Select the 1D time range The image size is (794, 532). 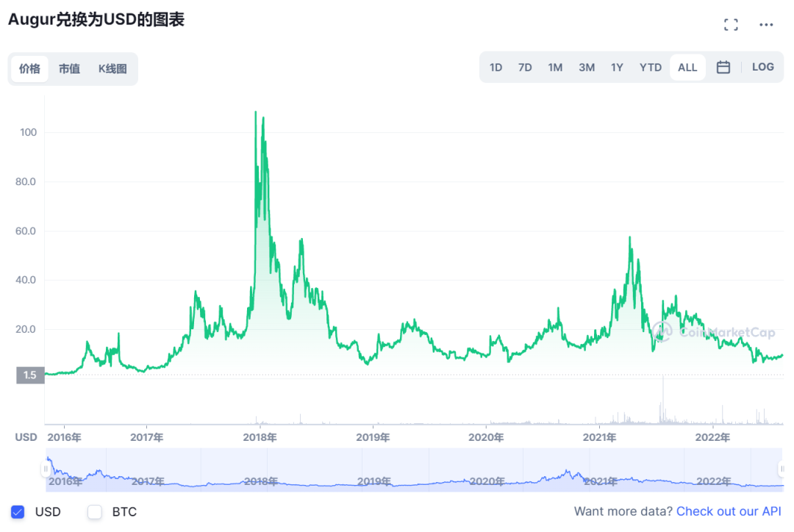tap(496, 66)
